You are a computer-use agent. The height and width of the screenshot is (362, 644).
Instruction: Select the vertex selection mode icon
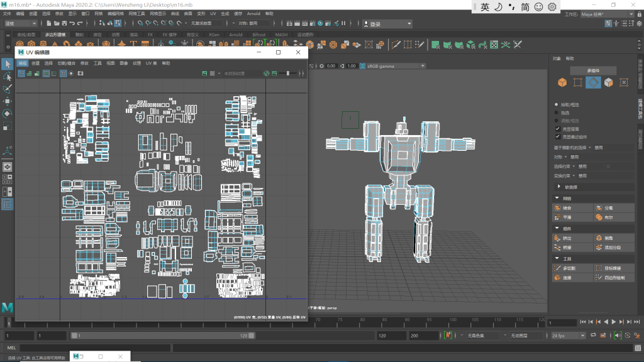pyautogui.click(x=577, y=82)
